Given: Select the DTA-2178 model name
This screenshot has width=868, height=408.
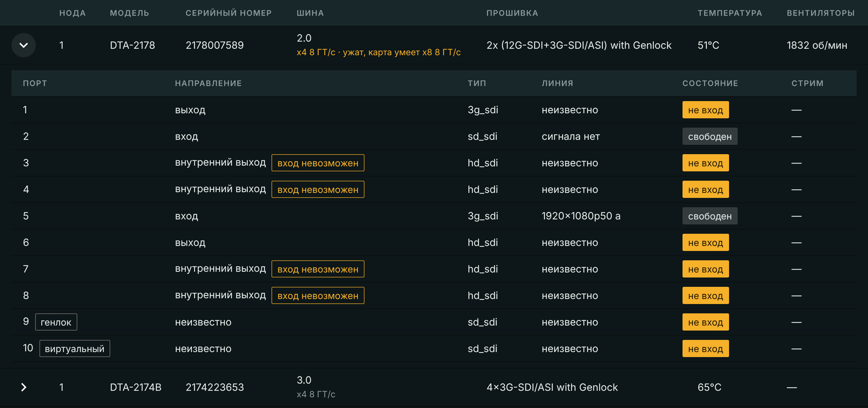Looking at the screenshot, I should coord(132,45).
